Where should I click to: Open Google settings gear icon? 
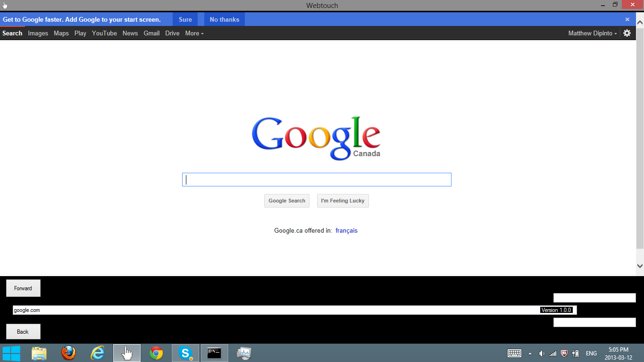point(627,33)
